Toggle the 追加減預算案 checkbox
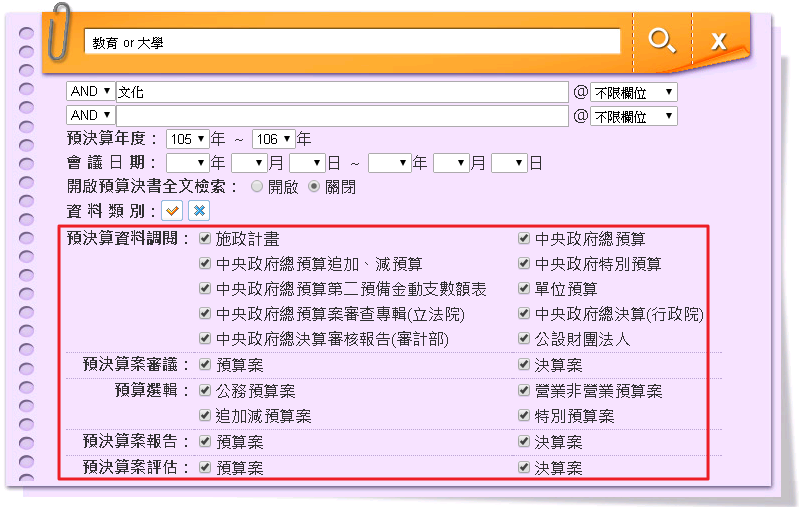This screenshot has height=507, width=799. tap(205, 415)
